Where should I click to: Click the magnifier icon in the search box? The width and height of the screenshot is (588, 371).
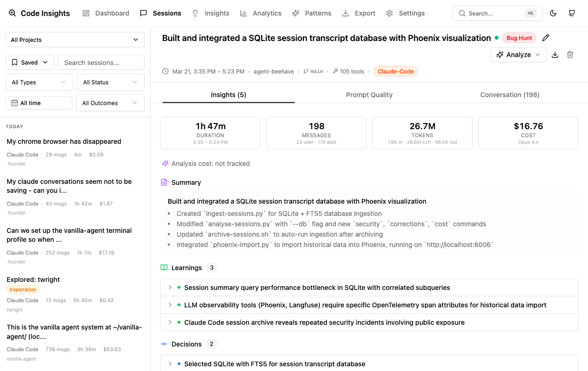(462, 14)
